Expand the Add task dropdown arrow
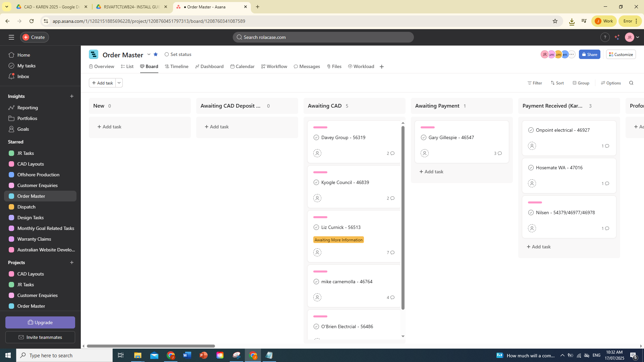Image resolution: width=644 pixels, height=362 pixels. (119, 83)
